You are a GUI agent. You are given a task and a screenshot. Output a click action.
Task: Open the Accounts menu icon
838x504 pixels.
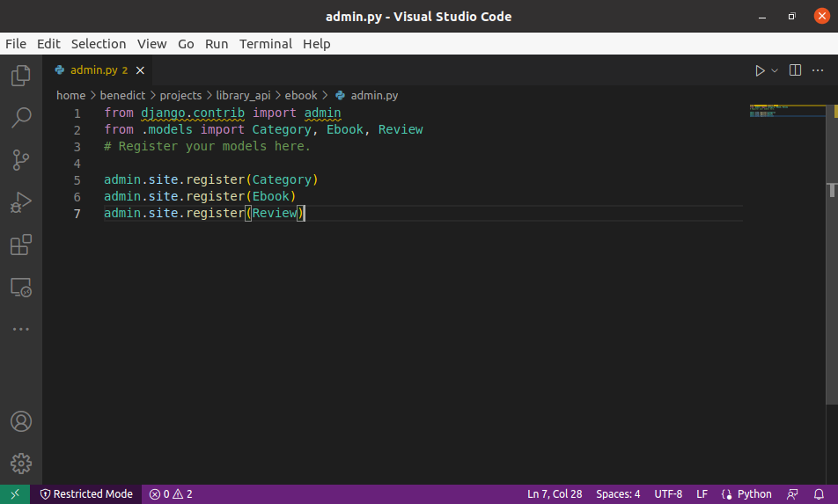tap(21, 421)
